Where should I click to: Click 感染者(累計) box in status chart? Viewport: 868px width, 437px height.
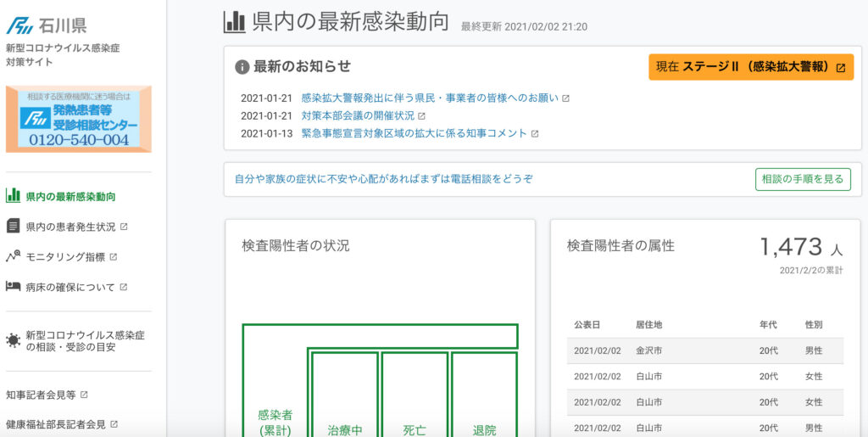(x=275, y=423)
